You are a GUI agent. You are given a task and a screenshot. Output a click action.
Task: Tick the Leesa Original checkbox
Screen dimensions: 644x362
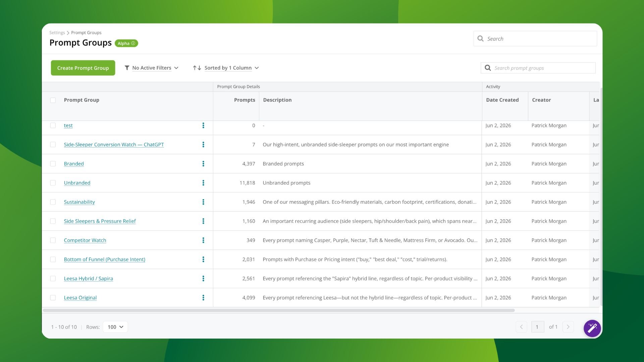point(53,297)
